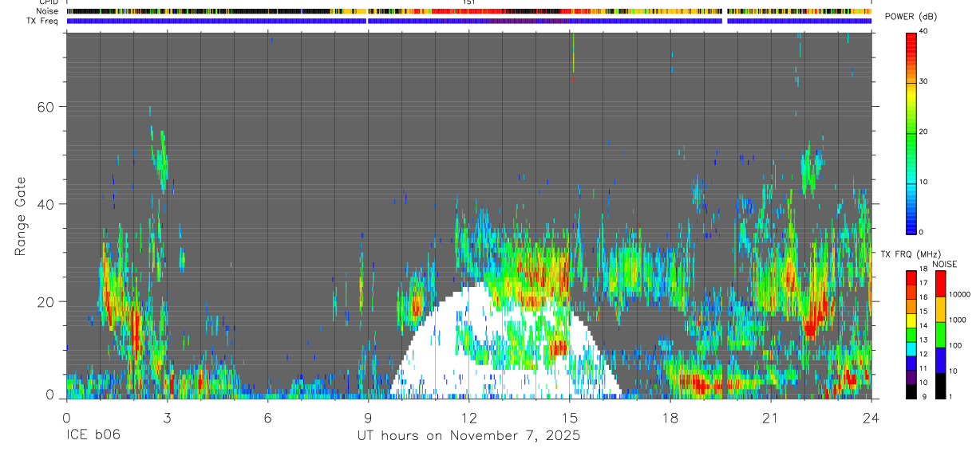Click the 24 hour tick on the UT axis
Screen dimensions: 980x452
pos(871,417)
